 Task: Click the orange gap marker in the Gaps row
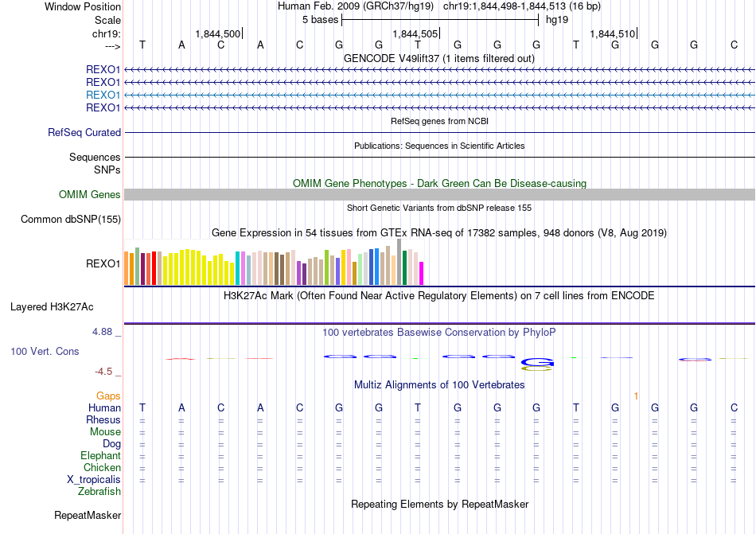pyautogui.click(x=636, y=396)
